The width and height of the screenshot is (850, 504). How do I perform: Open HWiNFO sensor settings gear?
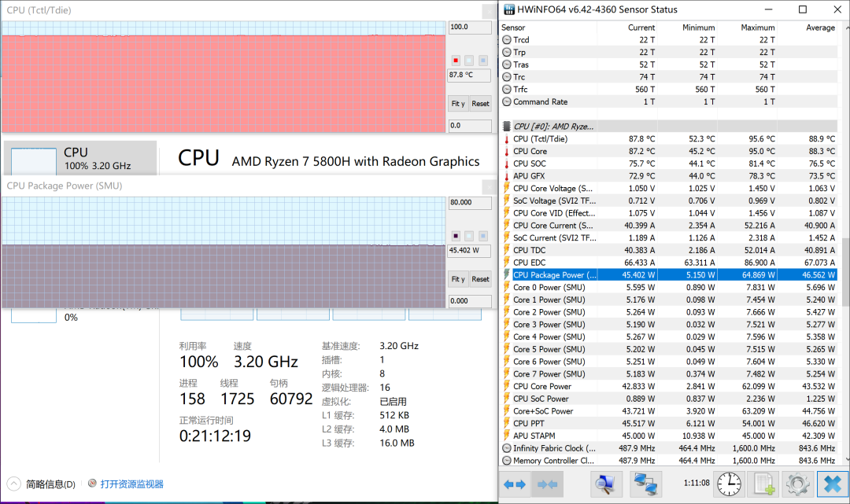797,484
